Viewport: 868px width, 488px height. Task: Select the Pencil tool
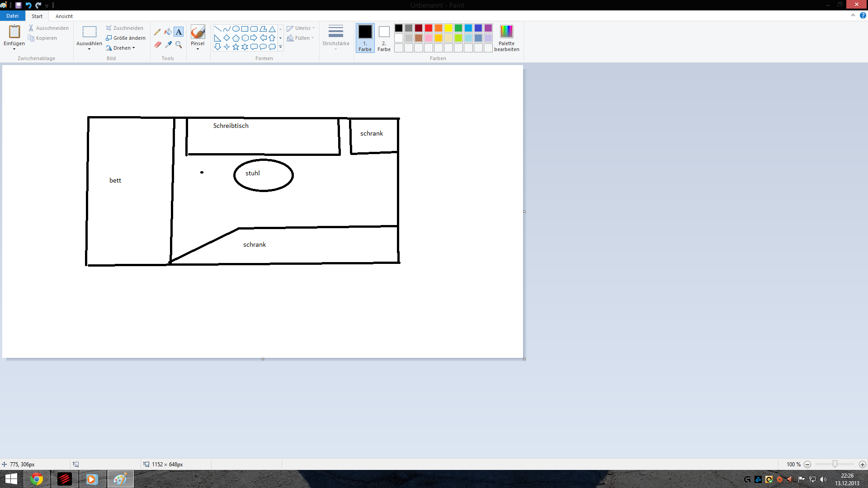(157, 32)
